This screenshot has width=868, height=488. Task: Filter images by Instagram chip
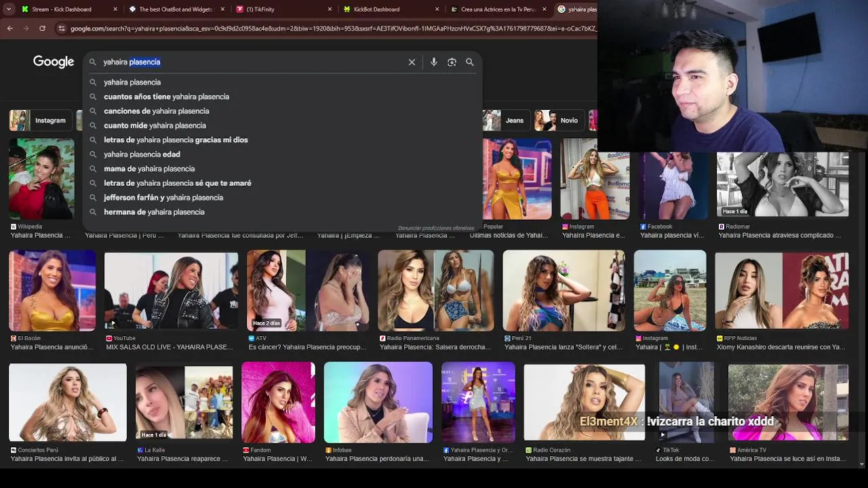click(40, 121)
